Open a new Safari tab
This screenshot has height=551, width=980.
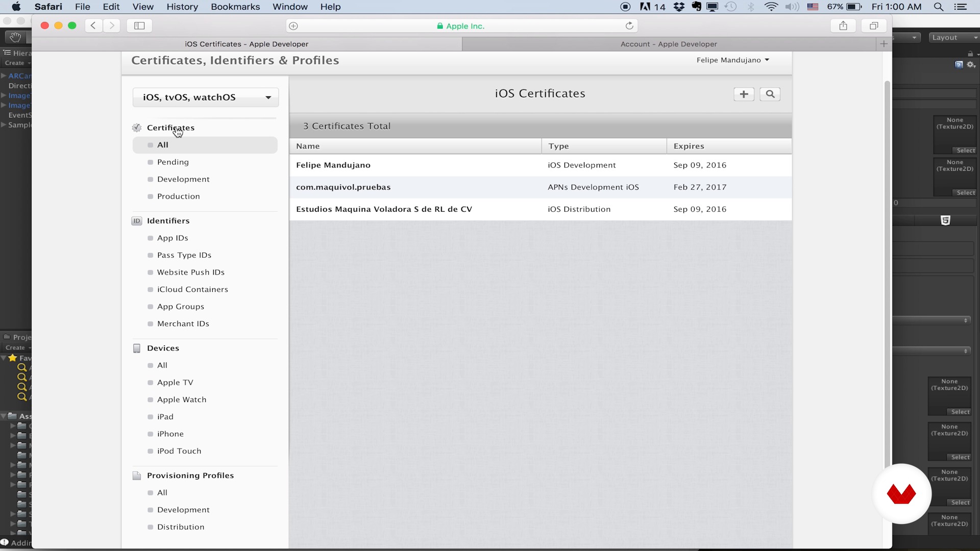[x=884, y=44]
